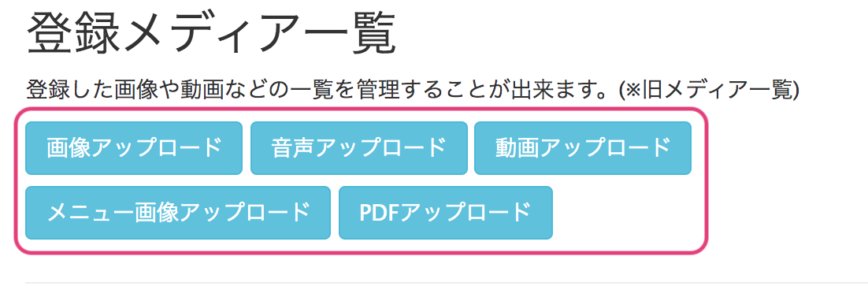Add a menu image via メニュー画像アップロード

pyautogui.click(x=178, y=213)
